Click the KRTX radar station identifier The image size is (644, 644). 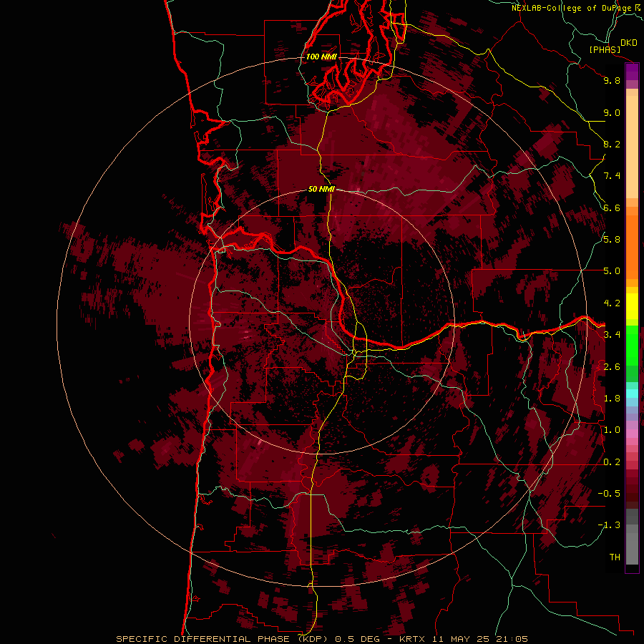(x=413, y=639)
